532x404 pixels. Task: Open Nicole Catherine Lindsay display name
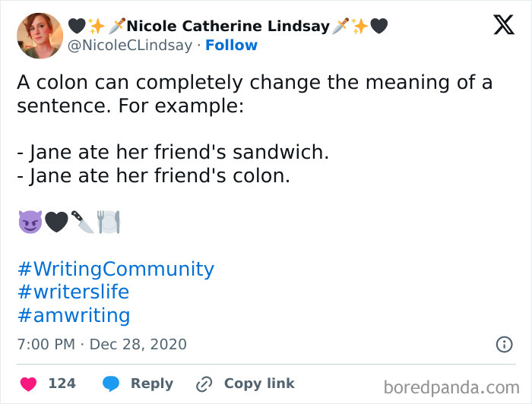pyautogui.click(x=228, y=27)
